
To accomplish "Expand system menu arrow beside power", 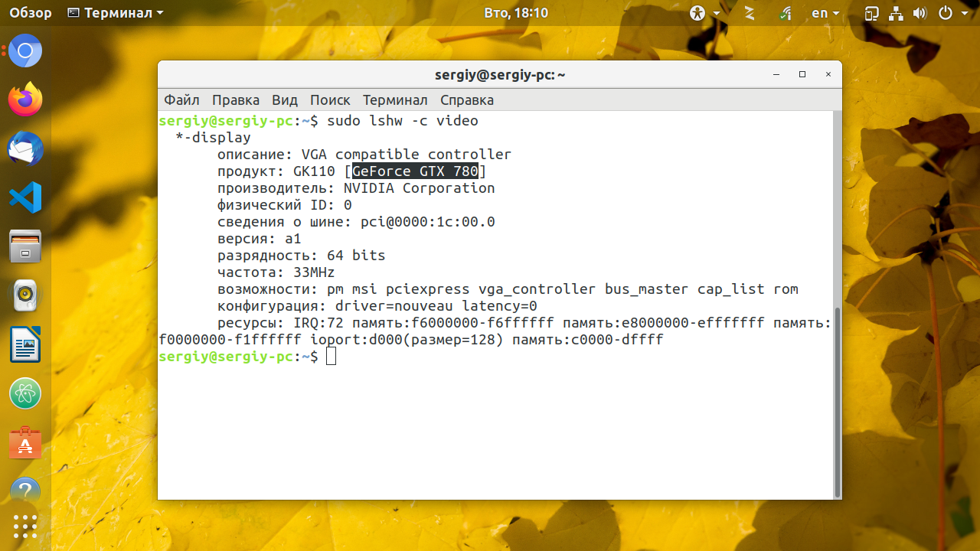I will click(965, 13).
